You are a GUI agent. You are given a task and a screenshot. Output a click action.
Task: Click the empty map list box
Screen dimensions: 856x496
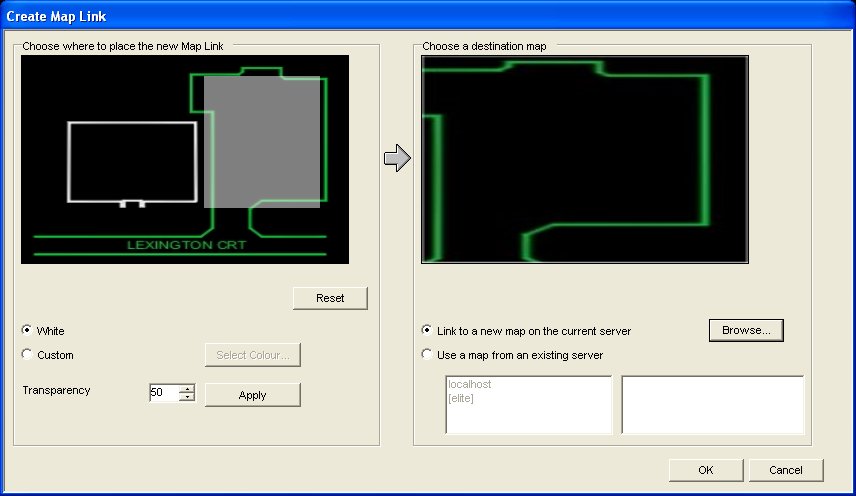click(x=712, y=405)
